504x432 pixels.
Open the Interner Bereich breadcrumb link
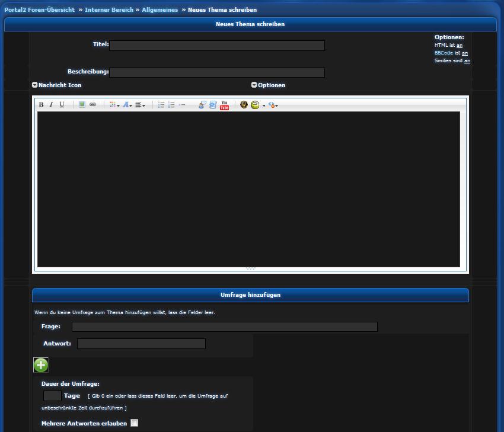tap(109, 9)
